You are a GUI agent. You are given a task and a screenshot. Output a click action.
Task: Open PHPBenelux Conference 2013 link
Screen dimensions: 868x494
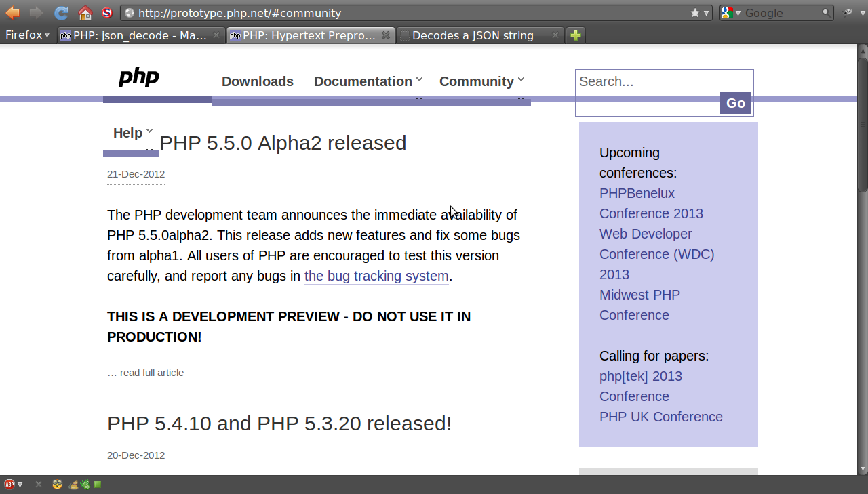(651, 203)
